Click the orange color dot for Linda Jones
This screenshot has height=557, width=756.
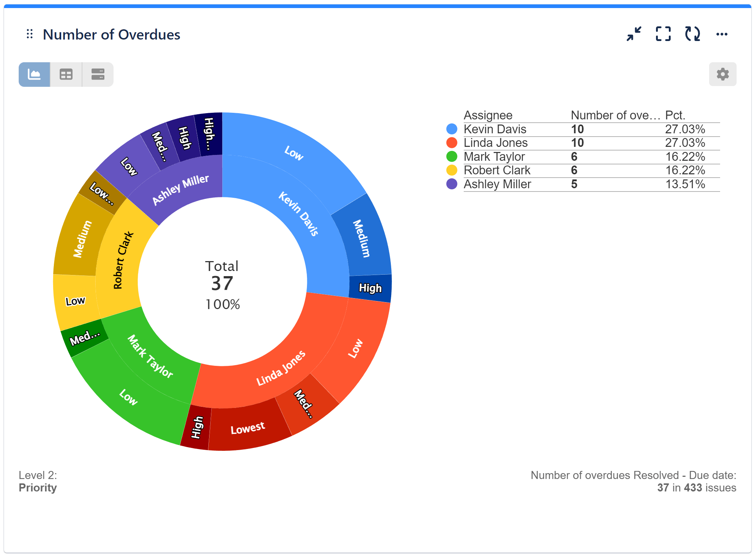[452, 143]
